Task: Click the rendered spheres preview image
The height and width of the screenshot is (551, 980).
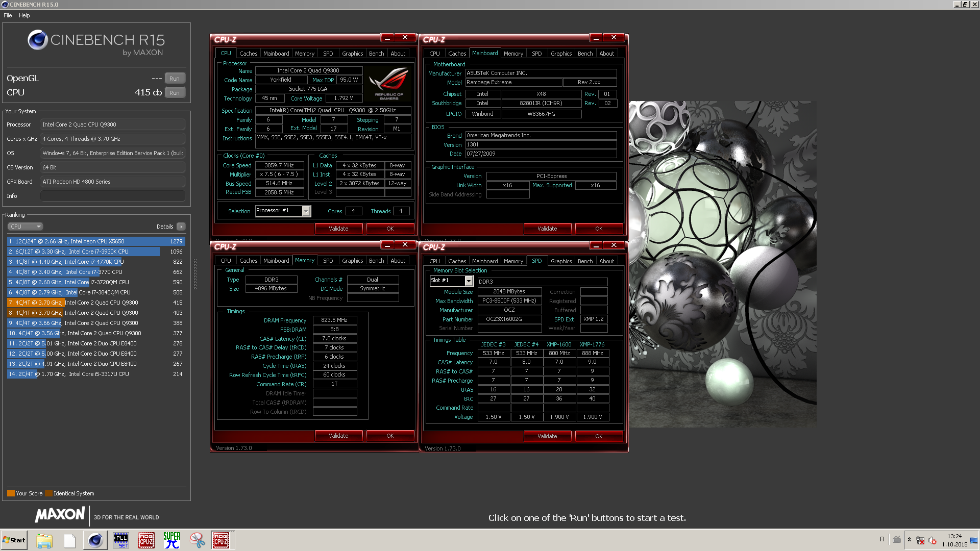Action: point(722,264)
